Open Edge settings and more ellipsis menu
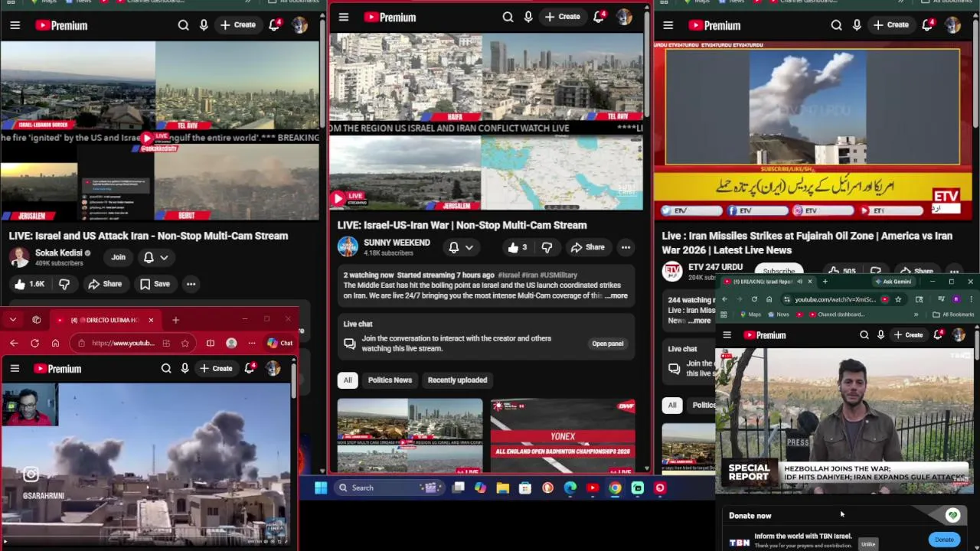Screen dimensions: 980x551 [251, 343]
